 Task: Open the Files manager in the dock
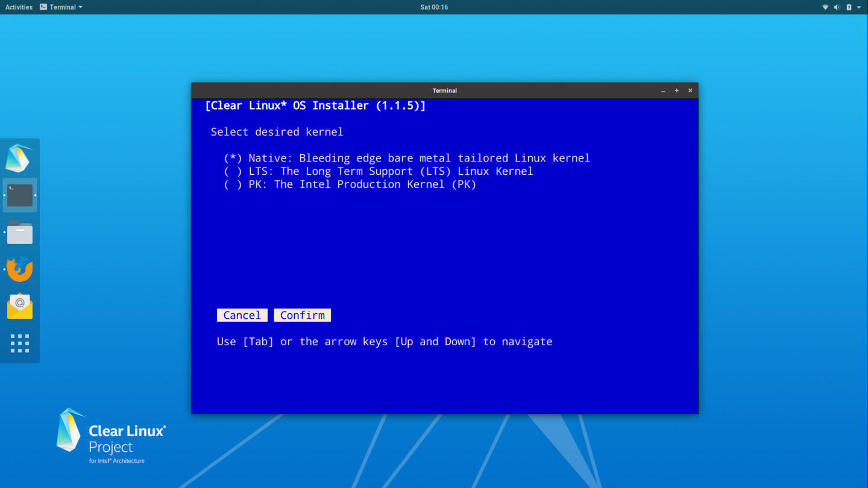[20, 233]
